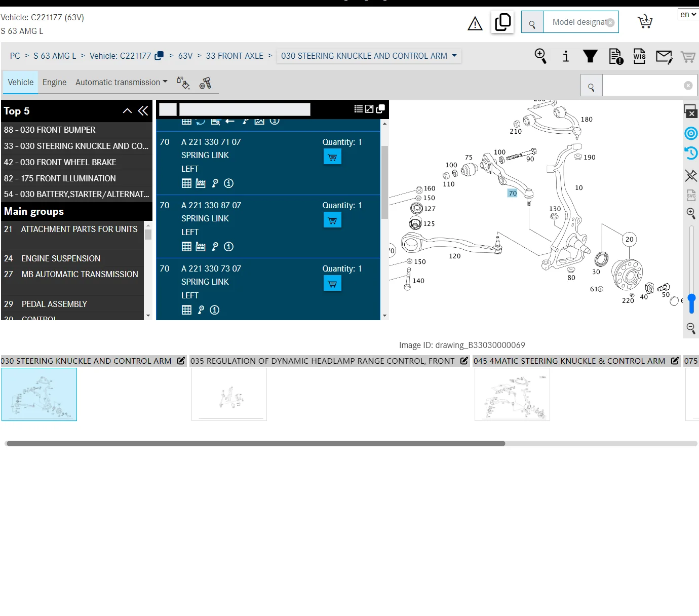Click the blue history restore icon

(x=691, y=153)
